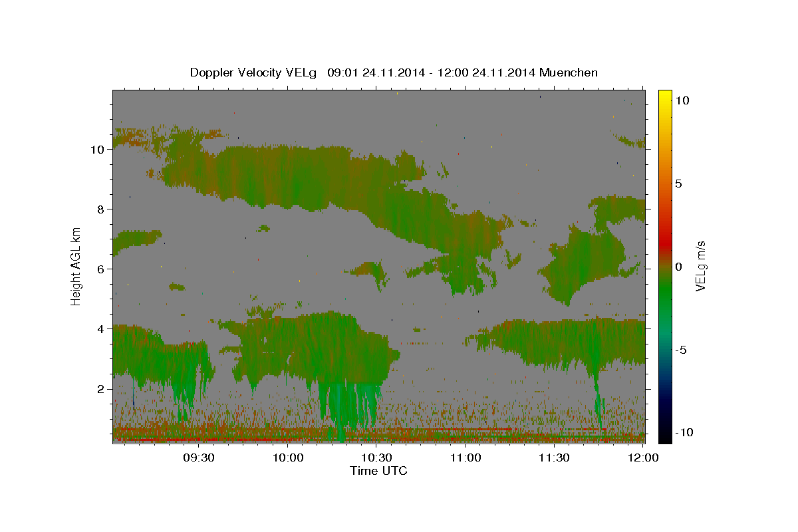Click the colorbar value 0 label
Screen dimensions: 798x532
pyautogui.click(x=678, y=267)
